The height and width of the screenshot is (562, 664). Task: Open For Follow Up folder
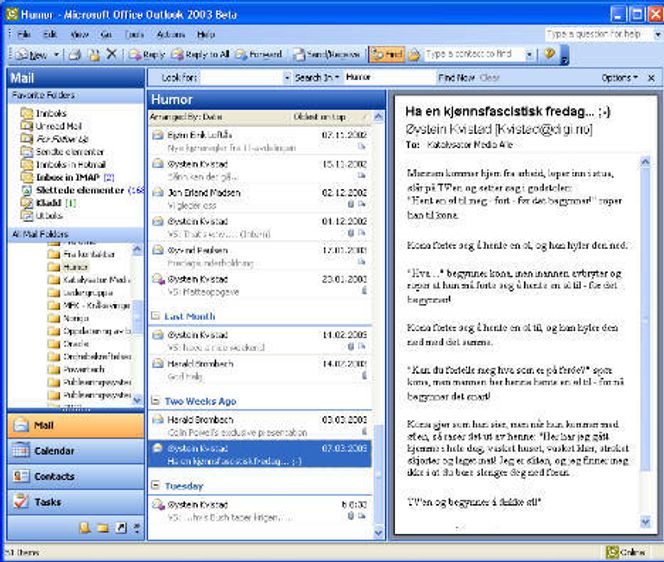point(55,138)
